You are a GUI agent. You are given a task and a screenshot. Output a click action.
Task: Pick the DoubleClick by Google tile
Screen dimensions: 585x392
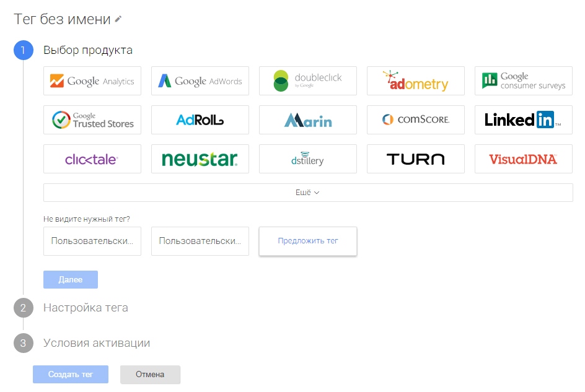(308, 81)
